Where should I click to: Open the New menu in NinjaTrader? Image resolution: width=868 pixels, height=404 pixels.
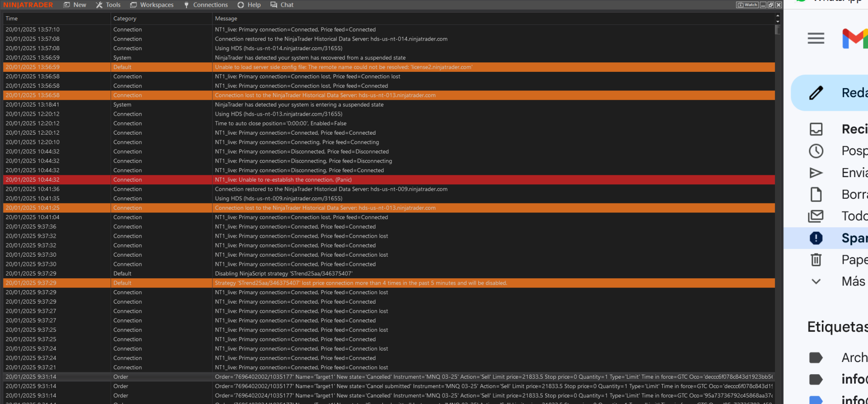pos(75,5)
